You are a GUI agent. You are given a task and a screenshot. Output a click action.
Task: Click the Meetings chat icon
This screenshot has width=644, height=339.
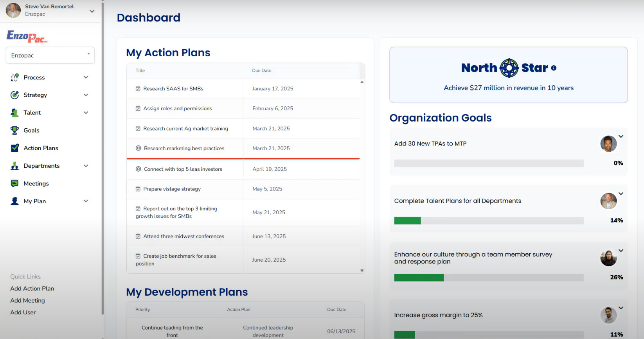14,183
